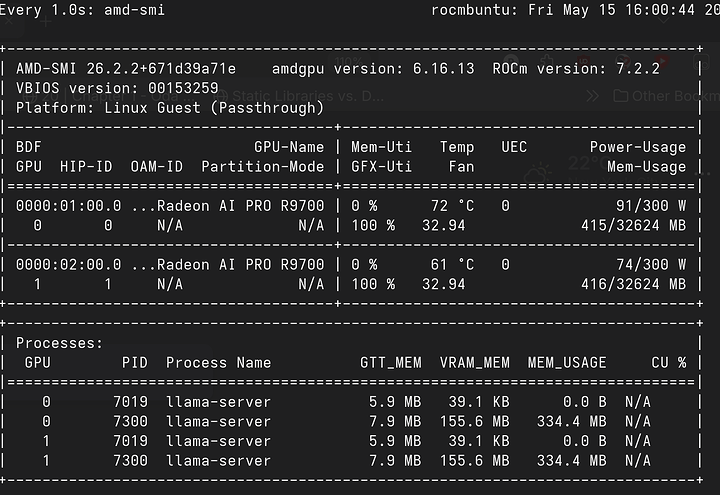Click the 'Power-Usage' column header

tap(637, 147)
